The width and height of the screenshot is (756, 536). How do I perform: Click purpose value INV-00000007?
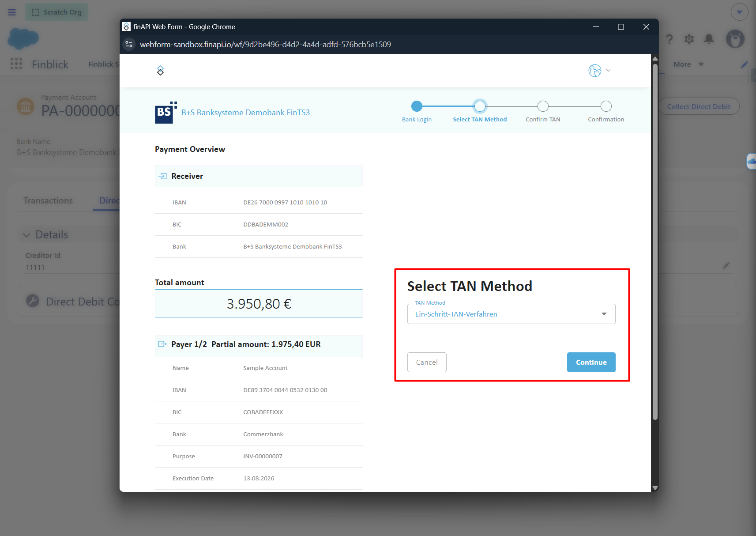click(x=263, y=457)
